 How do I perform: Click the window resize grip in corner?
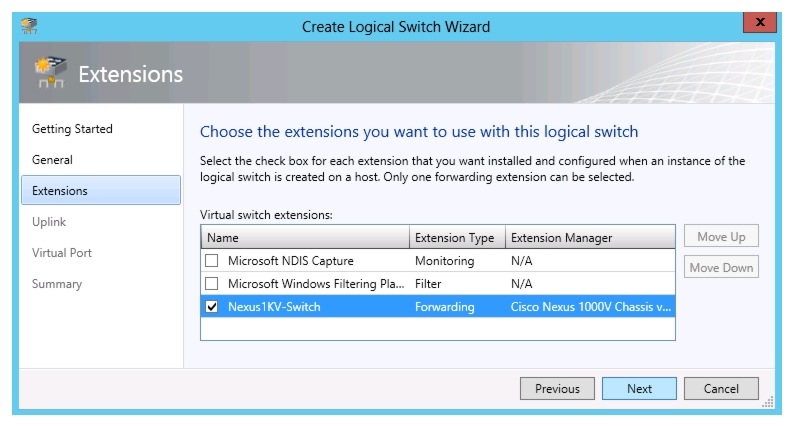768,402
